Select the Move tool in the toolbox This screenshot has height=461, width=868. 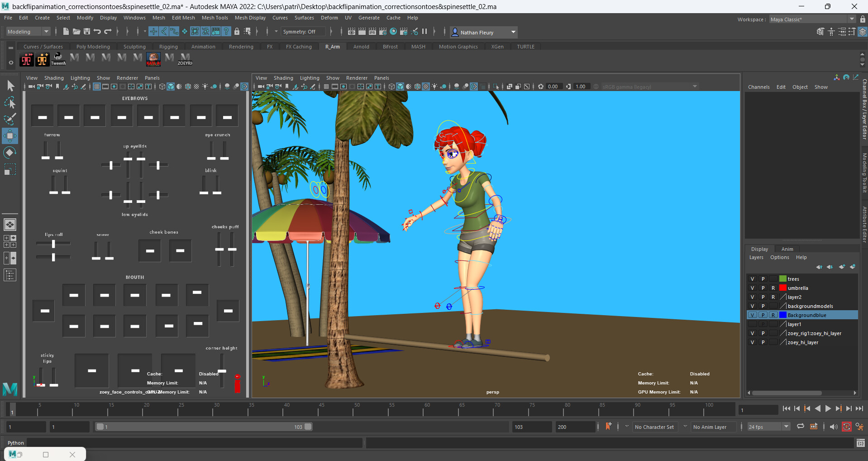tap(10, 135)
